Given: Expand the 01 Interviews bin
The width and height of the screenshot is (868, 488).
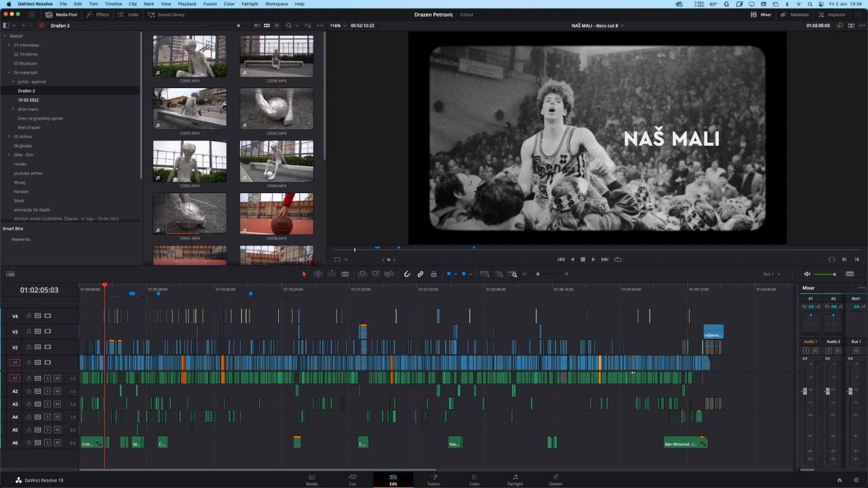Looking at the screenshot, I should coord(9,45).
